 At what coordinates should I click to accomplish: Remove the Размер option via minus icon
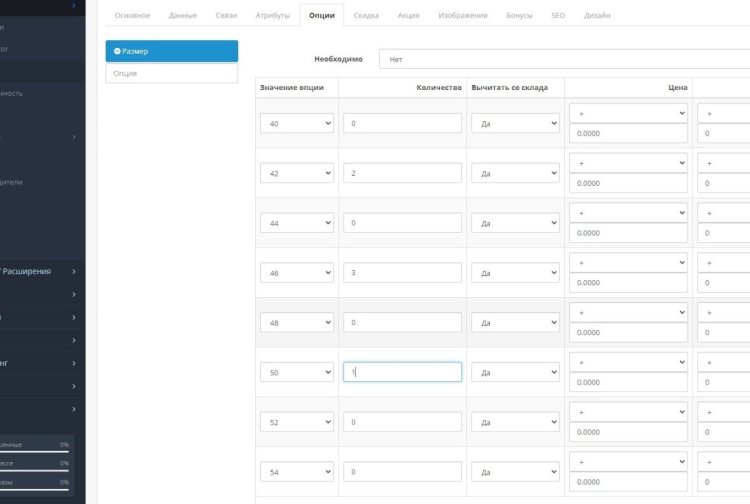coord(118,51)
